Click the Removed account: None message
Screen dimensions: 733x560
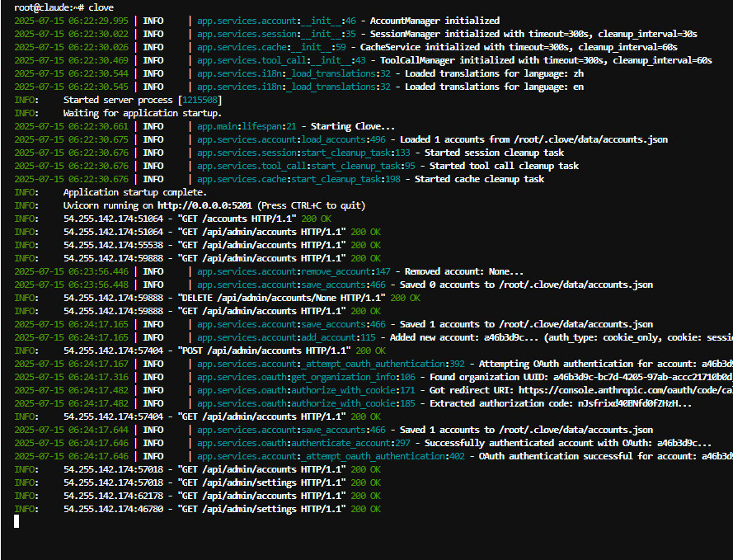point(463,271)
